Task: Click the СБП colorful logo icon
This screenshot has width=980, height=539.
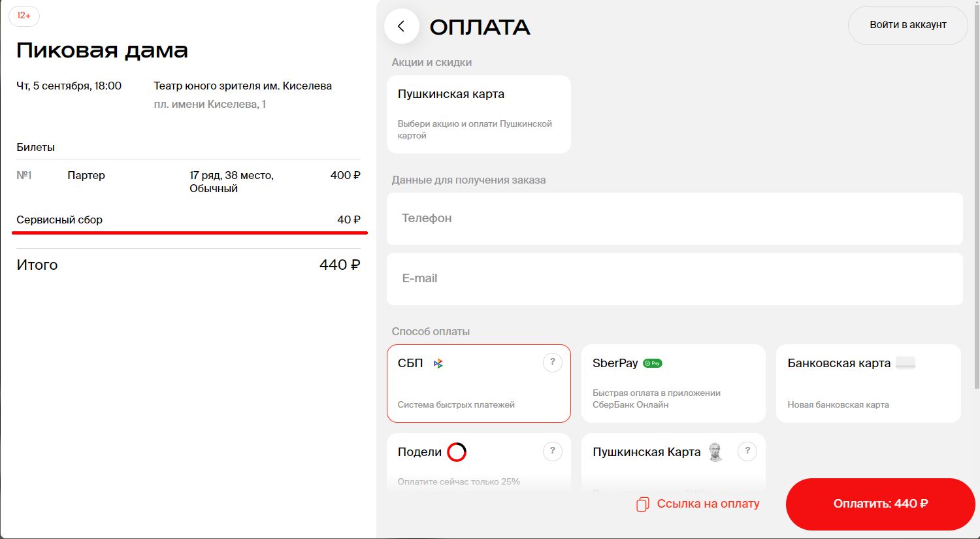Action: [x=438, y=363]
